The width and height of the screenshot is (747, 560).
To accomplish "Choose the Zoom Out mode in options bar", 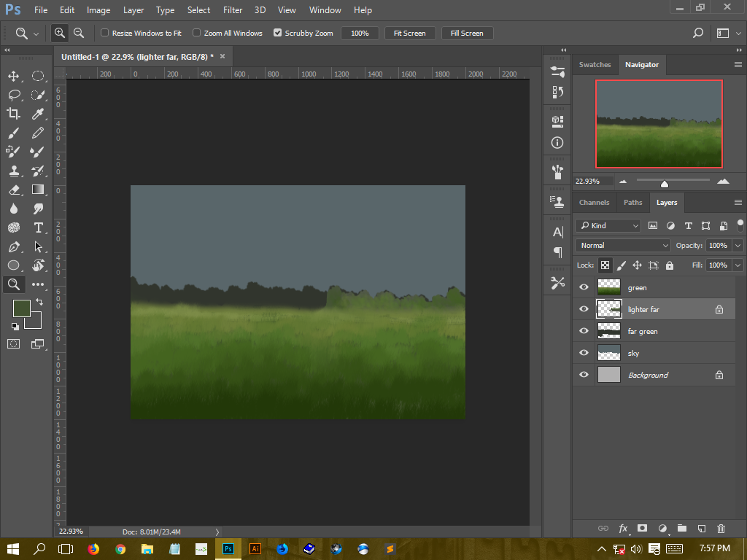I will coord(79,33).
